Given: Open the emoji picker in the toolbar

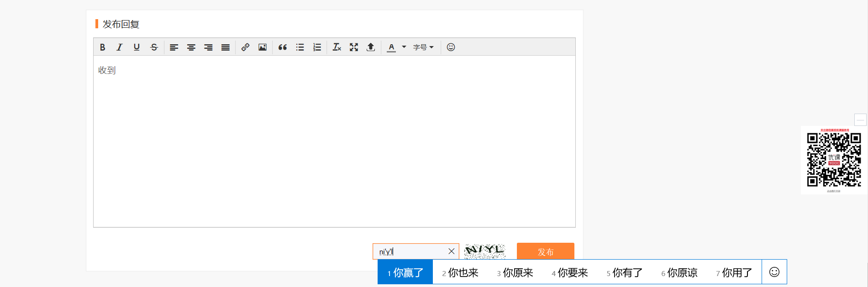Looking at the screenshot, I should [451, 47].
